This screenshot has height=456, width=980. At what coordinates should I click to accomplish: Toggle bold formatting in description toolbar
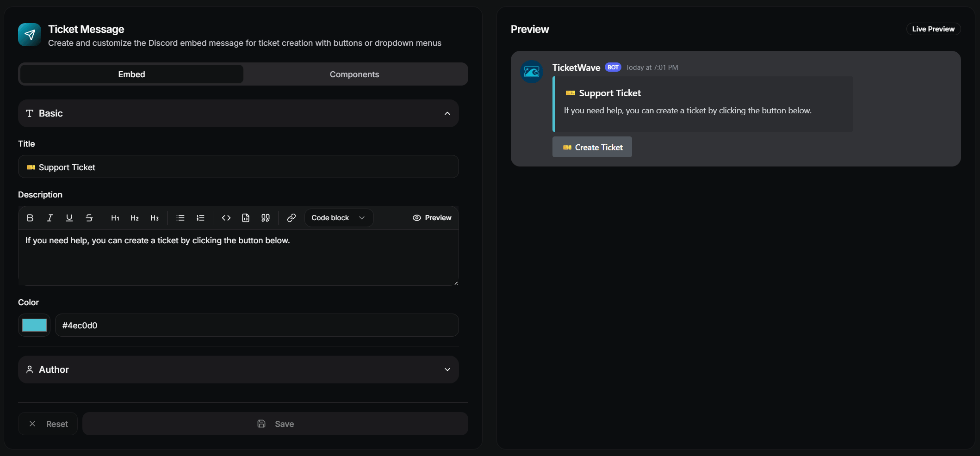click(30, 218)
